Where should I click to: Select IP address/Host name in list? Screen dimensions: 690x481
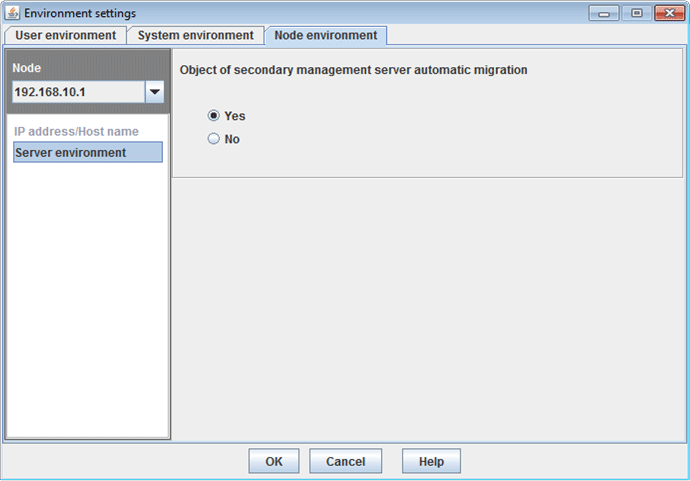76,132
